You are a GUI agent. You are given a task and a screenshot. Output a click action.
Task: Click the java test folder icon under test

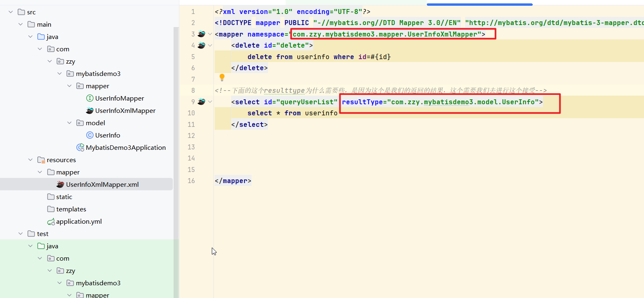[41, 246]
